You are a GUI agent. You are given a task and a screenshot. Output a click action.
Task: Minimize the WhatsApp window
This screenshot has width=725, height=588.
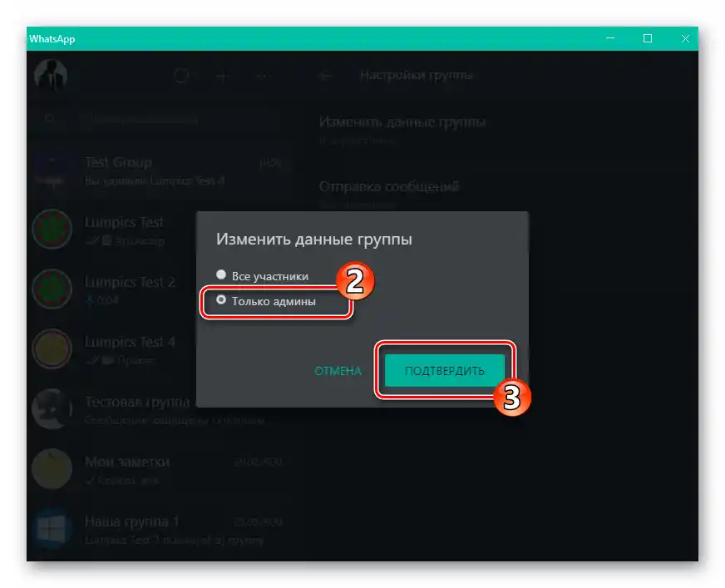point(610,38)
